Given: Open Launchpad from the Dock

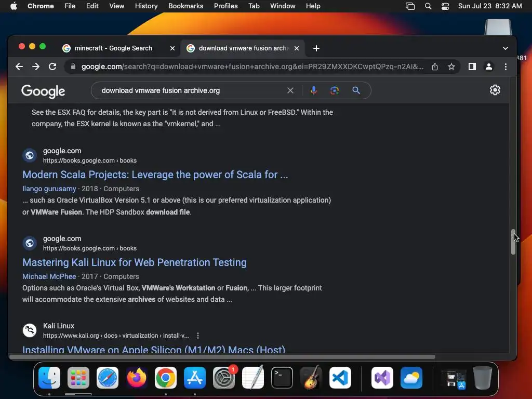Looking at the screenshot, I should (x=78, y=378).
